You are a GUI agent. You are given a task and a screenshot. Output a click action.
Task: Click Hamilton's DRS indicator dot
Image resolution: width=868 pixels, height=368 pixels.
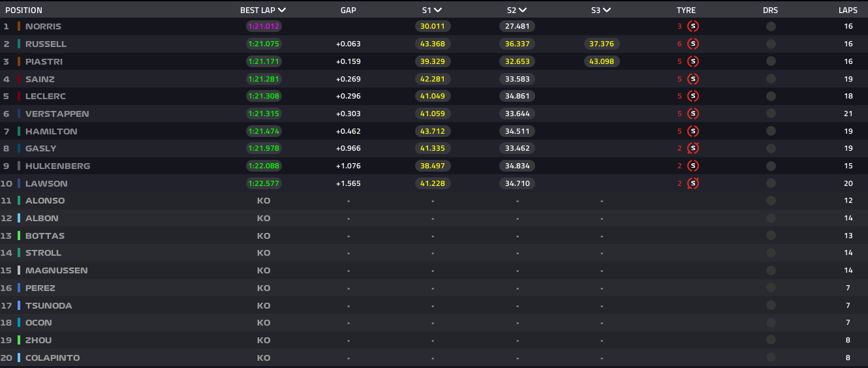click(771, 131)
